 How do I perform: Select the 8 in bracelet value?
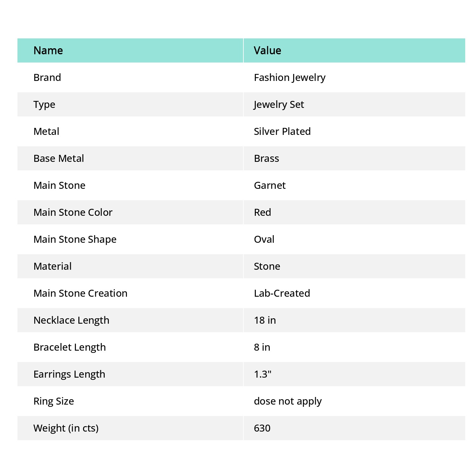click(x=262, y=347)
